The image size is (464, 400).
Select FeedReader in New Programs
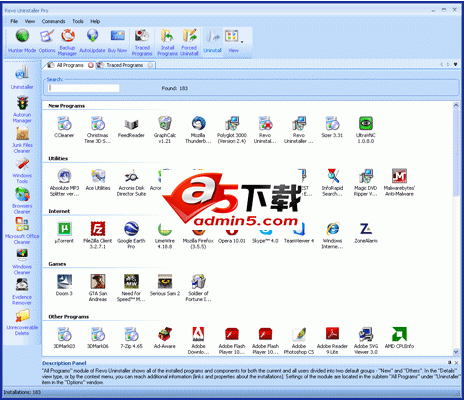(x=131, y=128)
